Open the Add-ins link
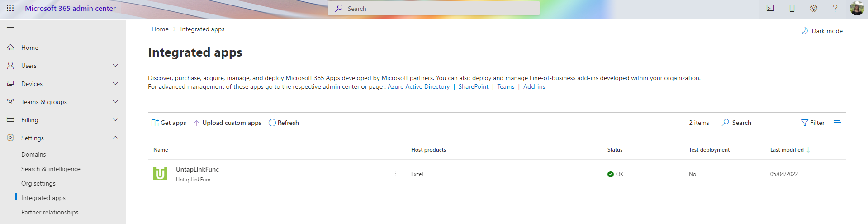 coord(534,86)
